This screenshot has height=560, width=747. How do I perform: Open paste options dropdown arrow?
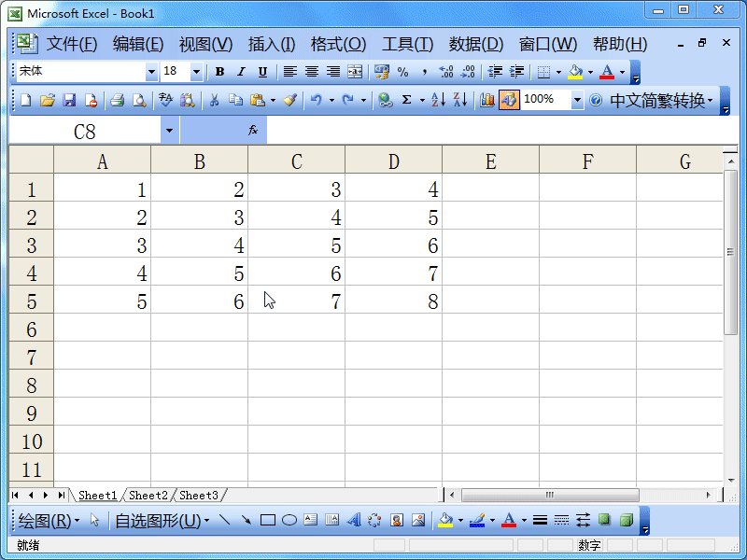coord(273,101)
